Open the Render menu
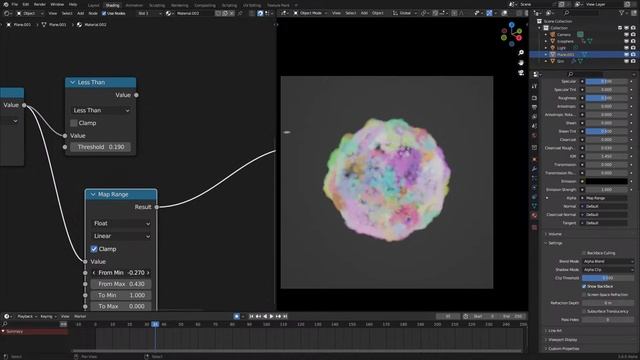 (x=40, y=4)
